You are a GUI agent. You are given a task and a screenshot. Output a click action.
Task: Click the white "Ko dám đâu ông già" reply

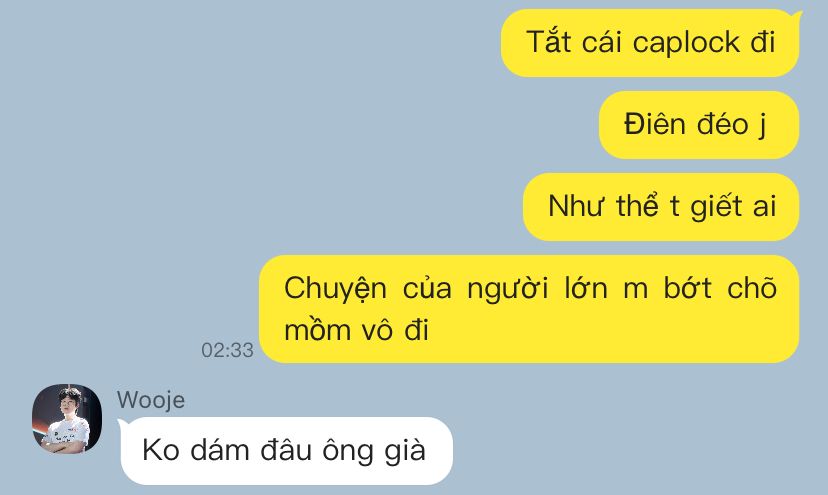(x=286, y=451)
